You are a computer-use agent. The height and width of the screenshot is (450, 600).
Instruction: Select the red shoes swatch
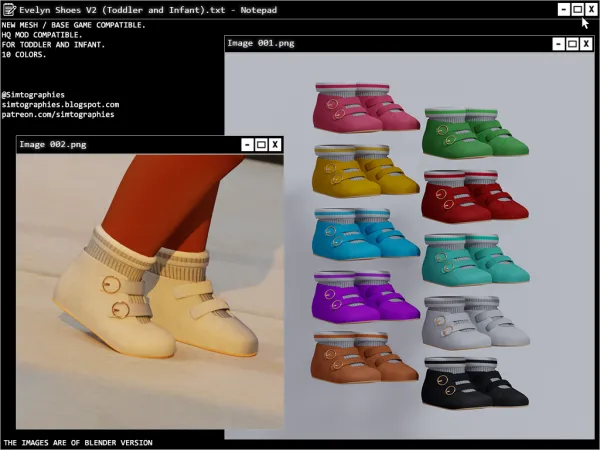pyautogui.click(x=475, y=196)
